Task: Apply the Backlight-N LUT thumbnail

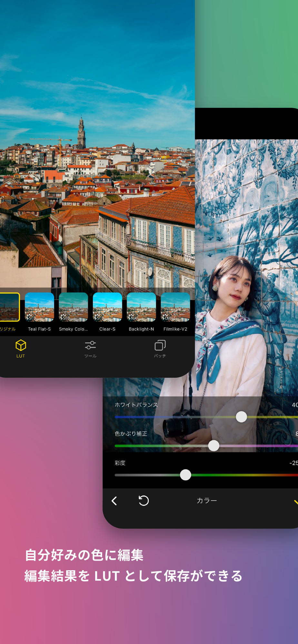Action: pyautogui.click(x=141, y=307)
